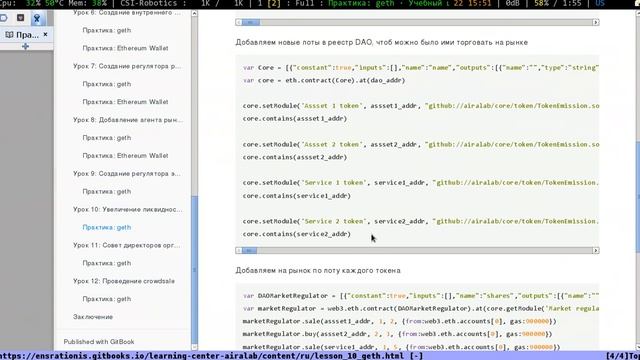This screenshot has width=640, height=360.
Task: Click the blue highlighted icon above the tab
Action: (x=37, y=18)
